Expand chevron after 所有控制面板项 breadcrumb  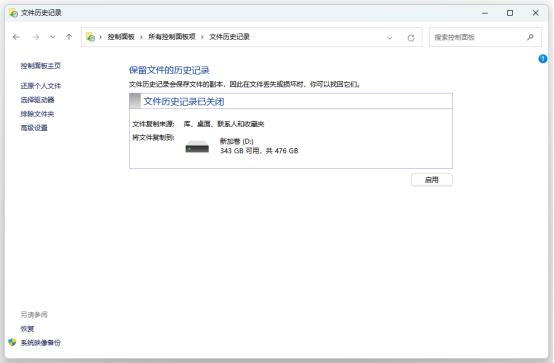[x=202, y=37]
